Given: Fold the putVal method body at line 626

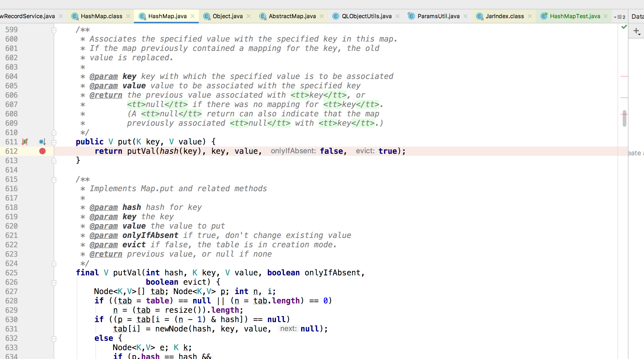Looking at the screenshot, I should (x=54, y=282).
